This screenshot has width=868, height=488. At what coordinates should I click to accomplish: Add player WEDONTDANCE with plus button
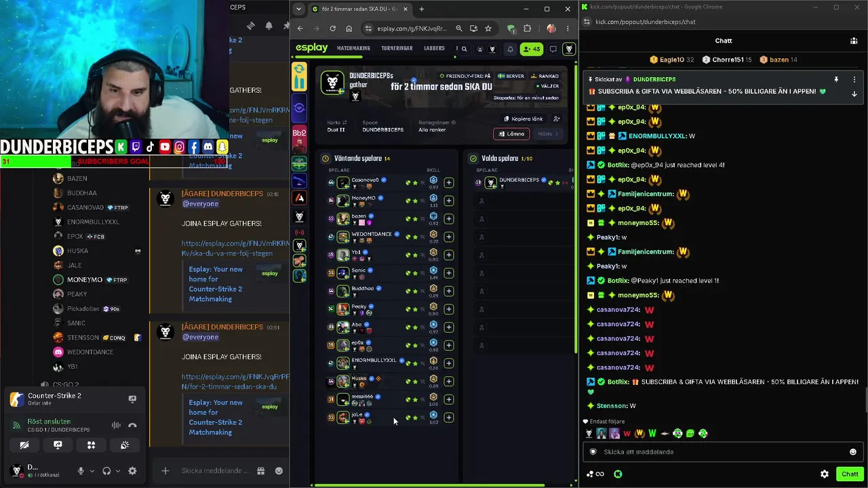448,237
